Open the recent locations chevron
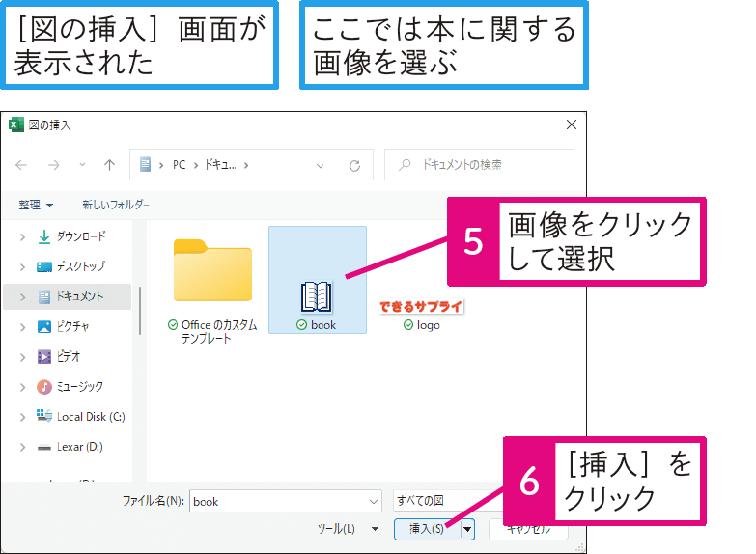Viewport: 756px width, 554px height. 82,165
